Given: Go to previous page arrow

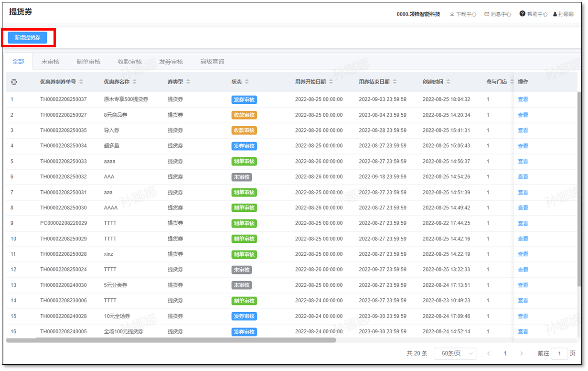Looking at the screenshot, I should (x=489, y=353).
